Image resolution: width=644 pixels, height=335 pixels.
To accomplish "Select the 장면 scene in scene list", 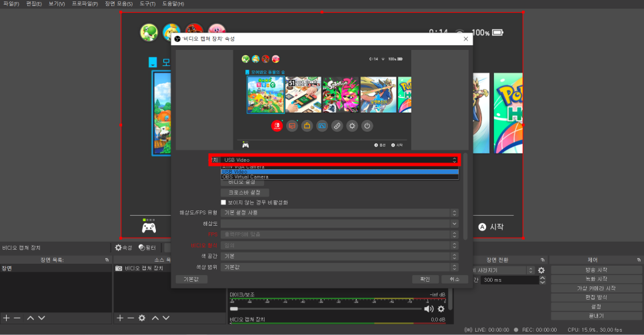I will [x=56, y=268].
